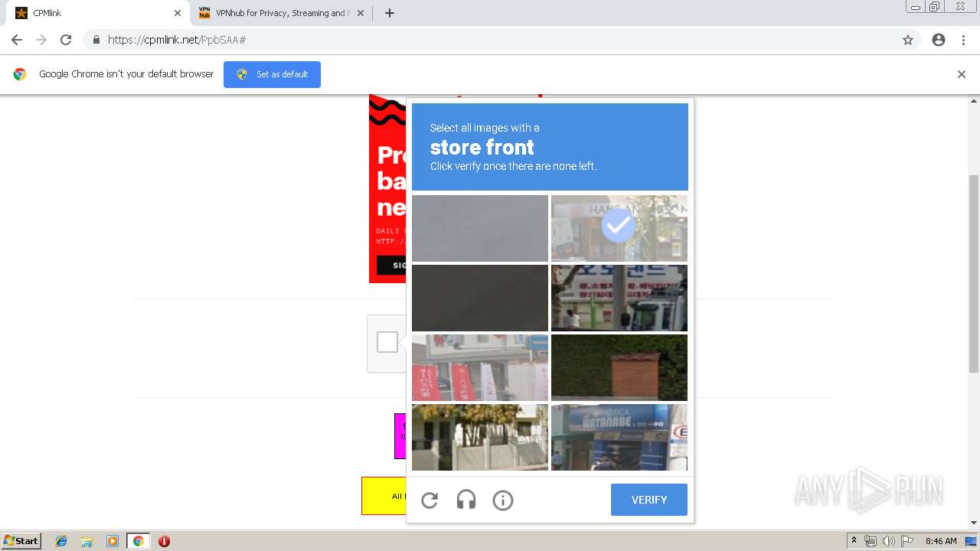Image resolution: width=980 pixels, height=551 pixels.
Task: Open red Opera-style taskbar icon
Action: coord(164,541)
